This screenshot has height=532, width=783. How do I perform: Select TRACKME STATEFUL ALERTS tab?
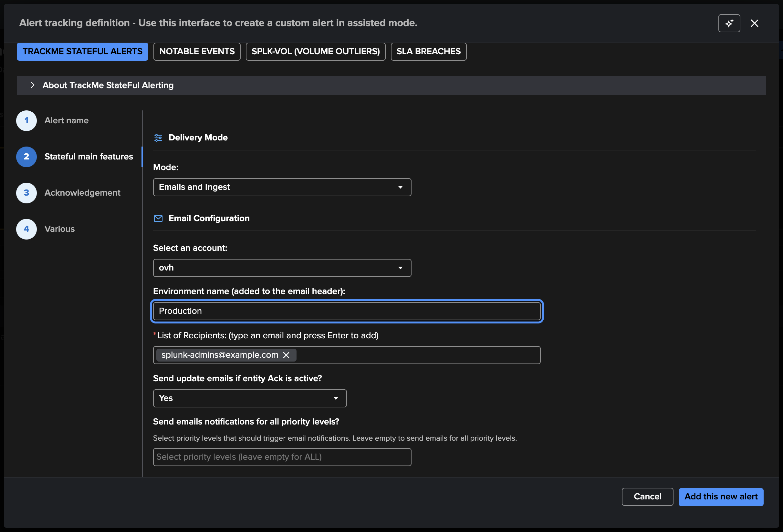pos(83,52)
